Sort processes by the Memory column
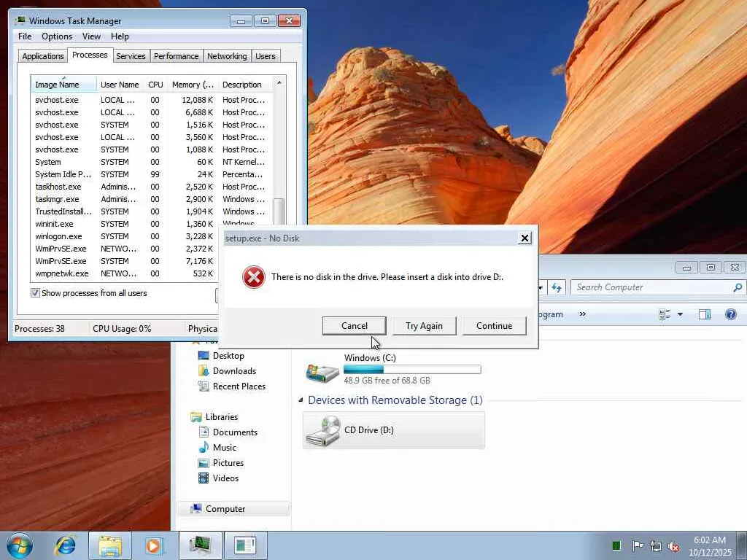The image size is (747, 560). click(193, 85)
